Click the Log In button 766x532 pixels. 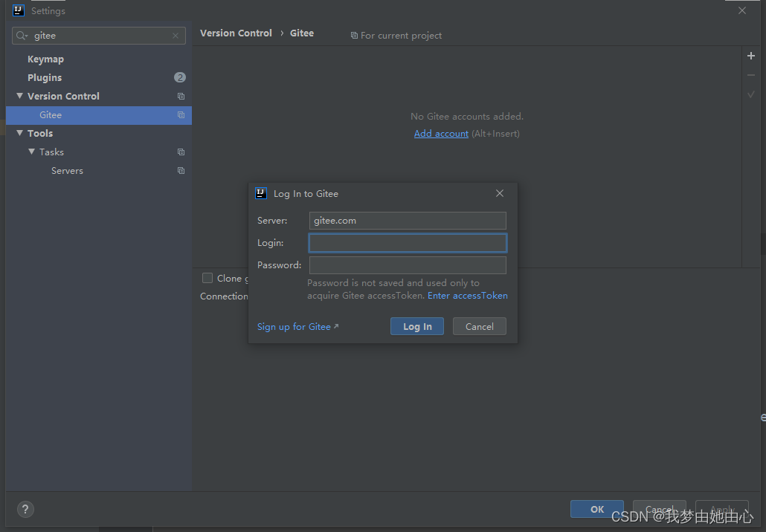[x=417, y=326]
